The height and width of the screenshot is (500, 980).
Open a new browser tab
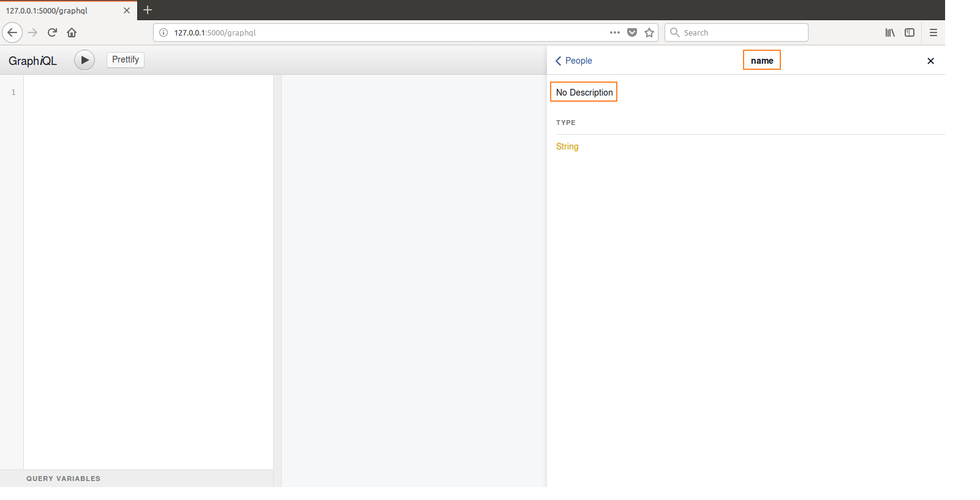pyautogui.click(x=148, y=10)
